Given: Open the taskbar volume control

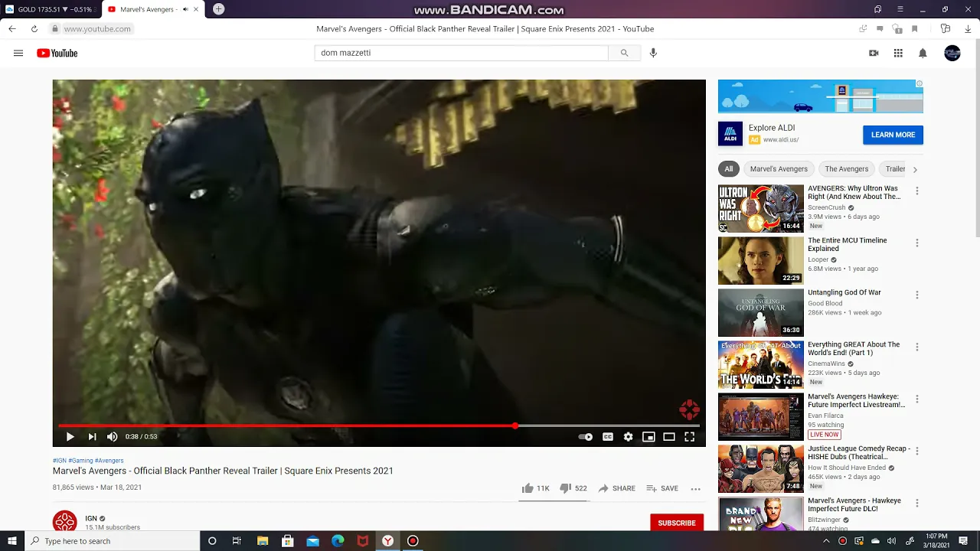Looking at the screenshot, I should click(x=892, y=541).
